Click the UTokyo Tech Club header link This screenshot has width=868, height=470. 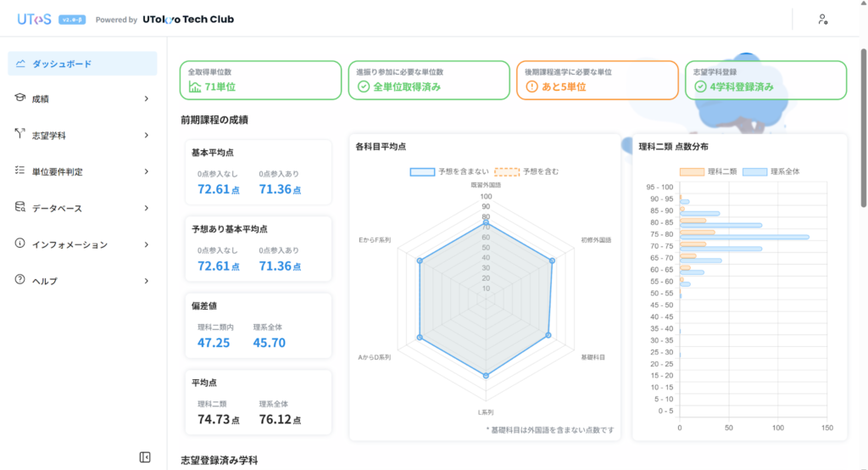tap(188, 19)
